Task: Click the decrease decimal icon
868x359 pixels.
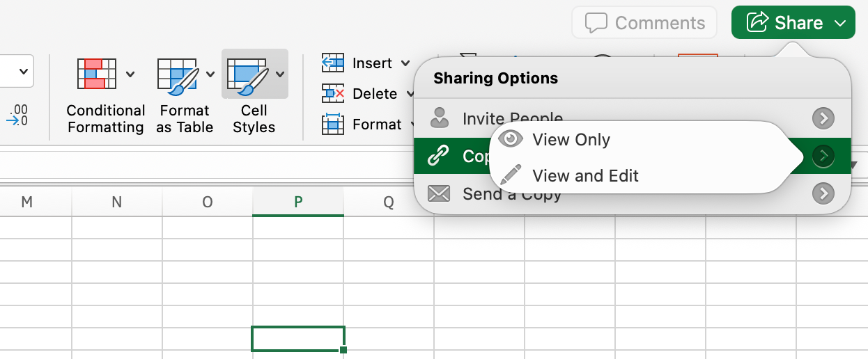Action: [x=17, y=115]
